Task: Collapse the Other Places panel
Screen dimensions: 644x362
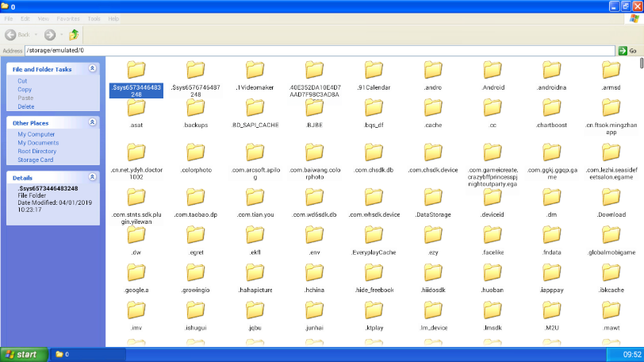Action: [93, 122]
